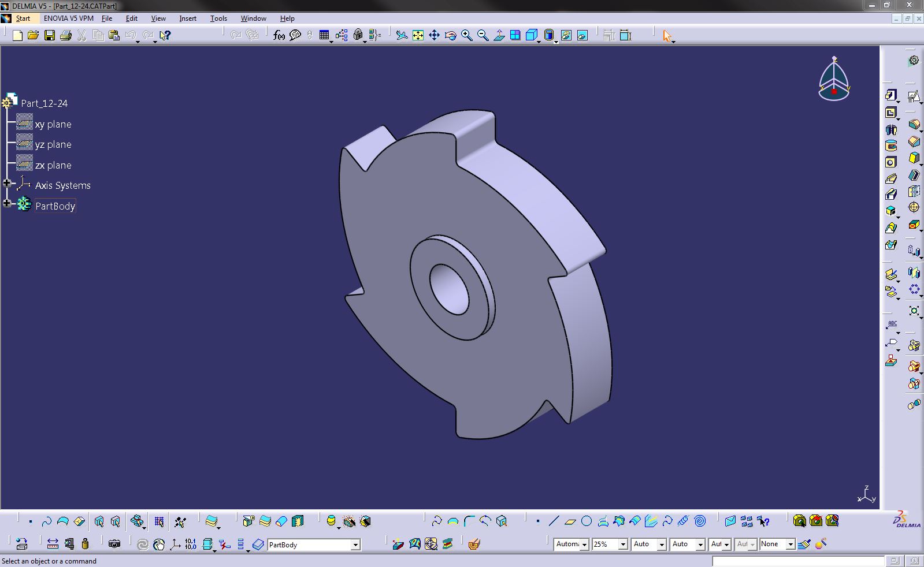Image resolution: width=924 pixels, height=567 pixels.
Task: Click the Copy icon in top toolbar
Action: pos(98,36)
